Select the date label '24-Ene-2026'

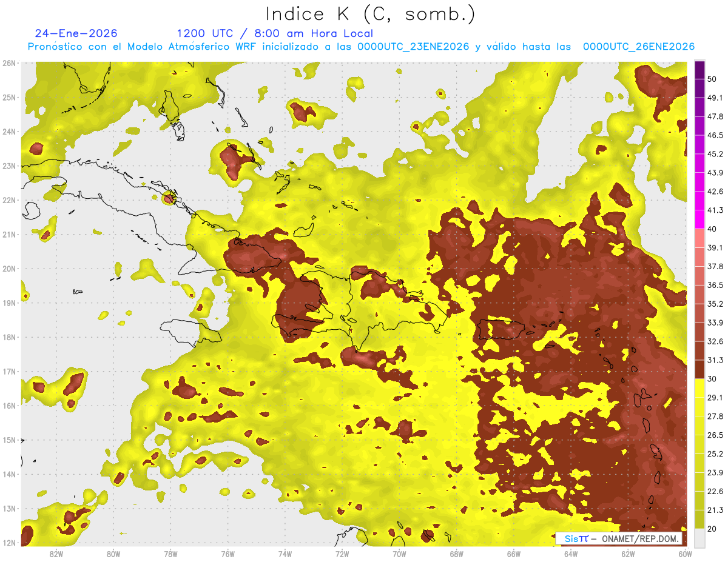76,33
